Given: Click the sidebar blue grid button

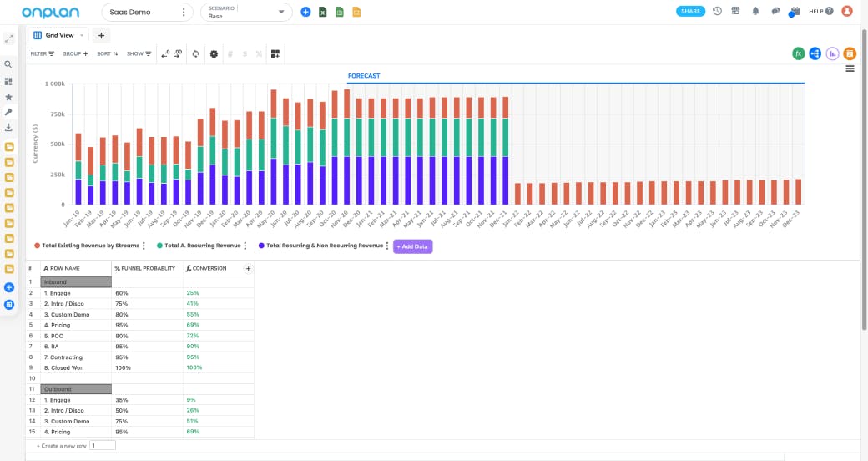Looking at the screenshot, I should [x=9, y=305].
